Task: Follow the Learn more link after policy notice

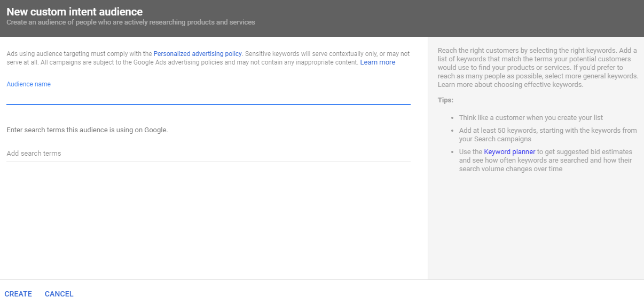Action: coord(378,62)
